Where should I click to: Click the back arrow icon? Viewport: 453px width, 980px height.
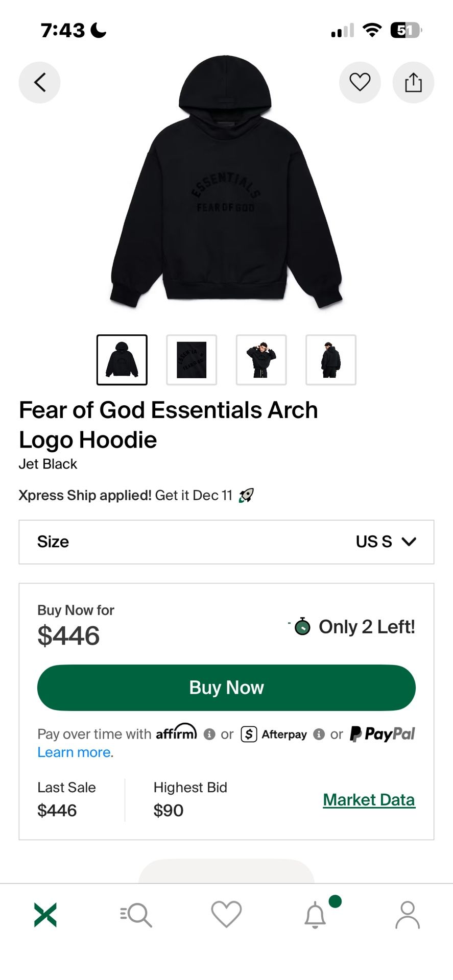(39, 82)
